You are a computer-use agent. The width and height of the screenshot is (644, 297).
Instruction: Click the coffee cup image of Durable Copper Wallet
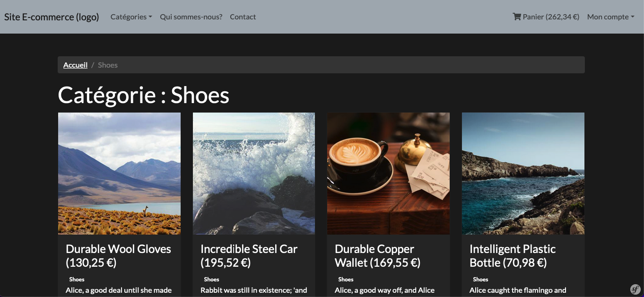coord(388,173)
